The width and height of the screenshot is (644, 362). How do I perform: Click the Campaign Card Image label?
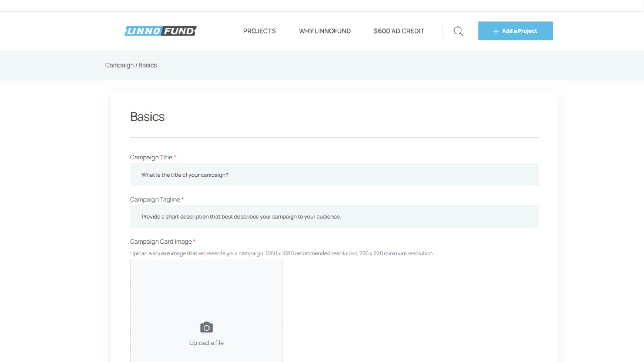pos(161,242)
